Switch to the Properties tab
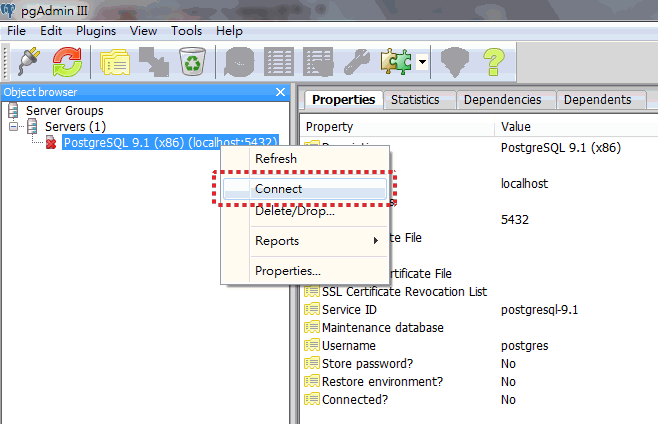 click(x=343, y=99)
